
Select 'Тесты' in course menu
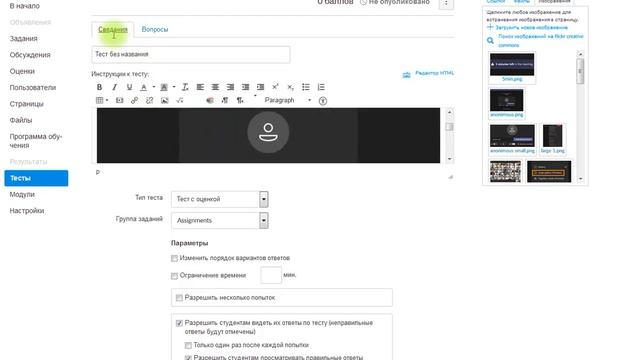36,178
